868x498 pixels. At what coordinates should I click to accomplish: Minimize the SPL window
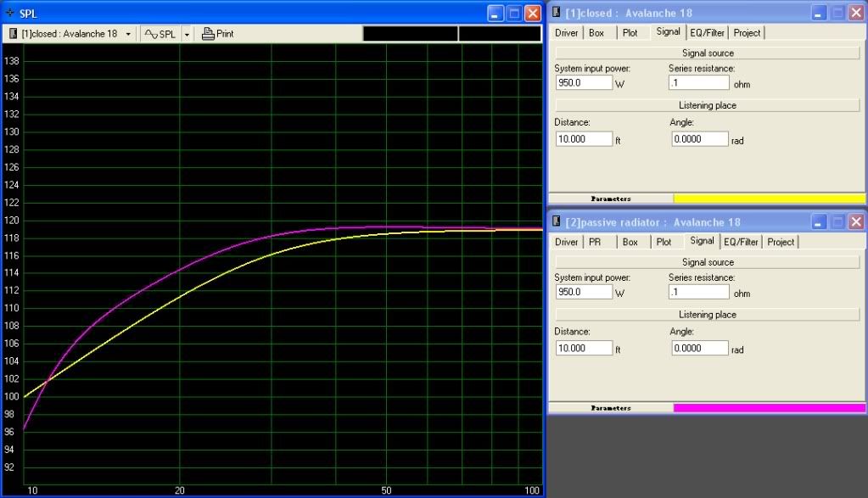(495, 13)
